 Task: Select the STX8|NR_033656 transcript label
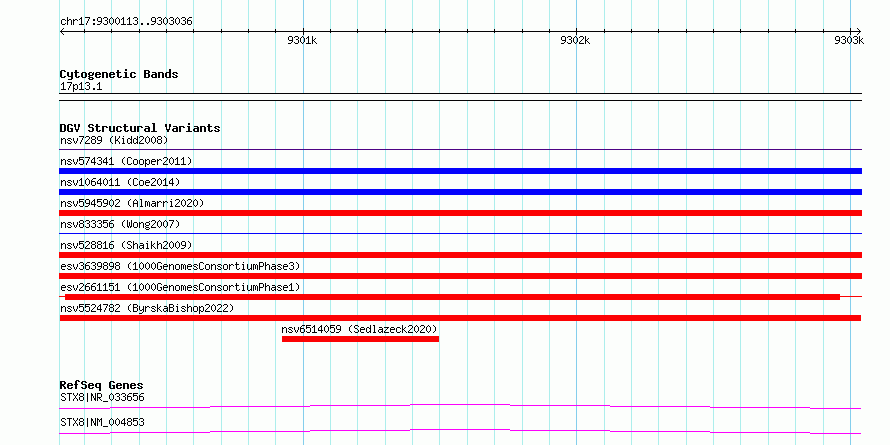[102, 397]
